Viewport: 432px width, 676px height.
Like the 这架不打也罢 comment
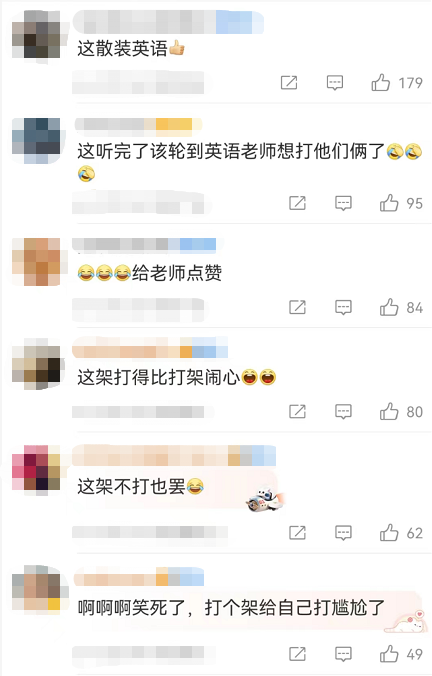click(389, 533)
